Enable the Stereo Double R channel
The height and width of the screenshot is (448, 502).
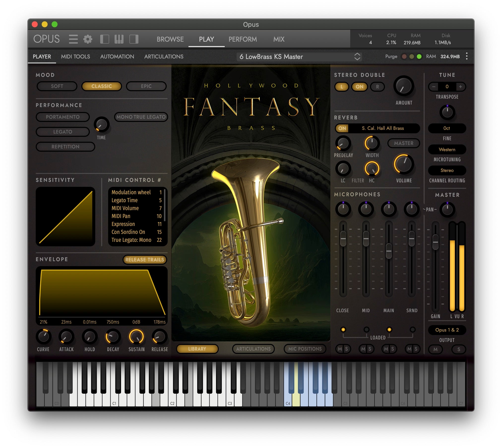point(377,87)
